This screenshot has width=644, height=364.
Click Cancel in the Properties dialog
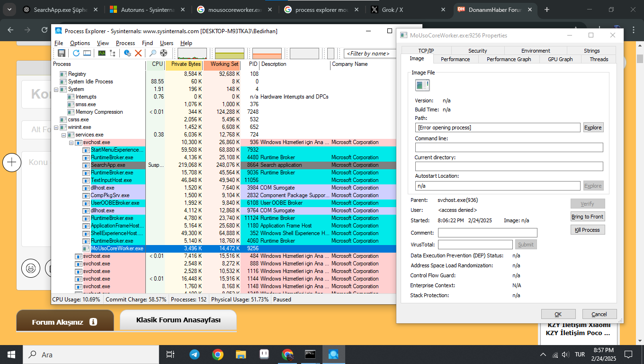pyautogui.click(x=599, y=314)
